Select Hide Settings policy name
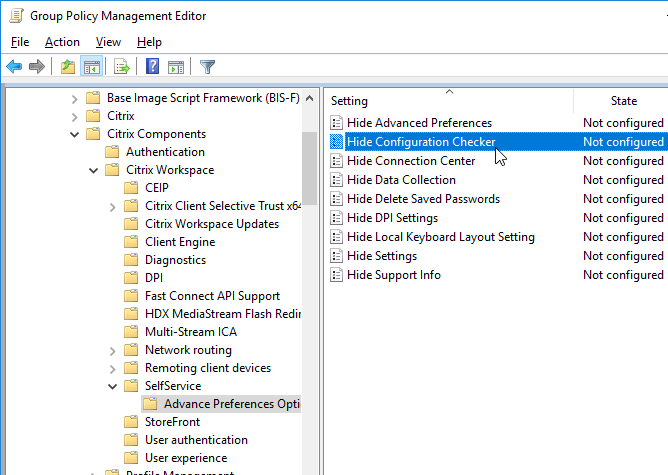This screenshot has width=668, height=475. (x=382, y=256)
